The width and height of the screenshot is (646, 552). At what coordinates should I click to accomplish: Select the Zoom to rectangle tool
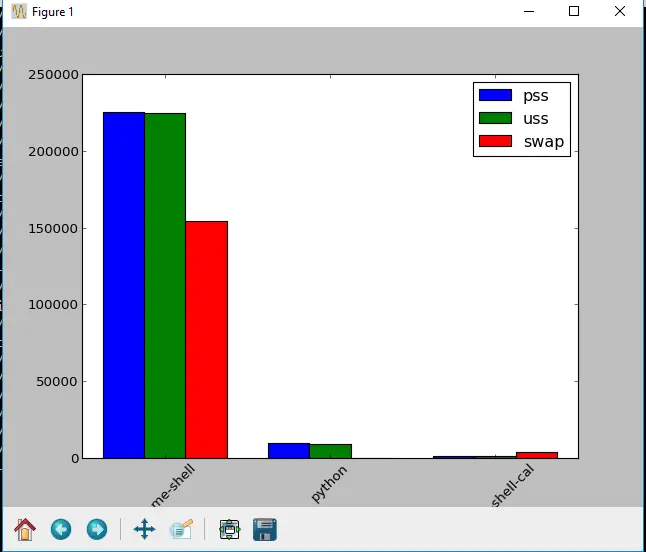181,529
